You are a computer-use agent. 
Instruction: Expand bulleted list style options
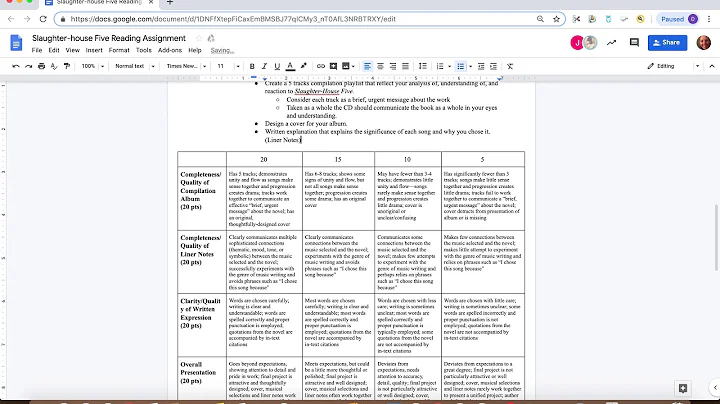click(470, 66)
